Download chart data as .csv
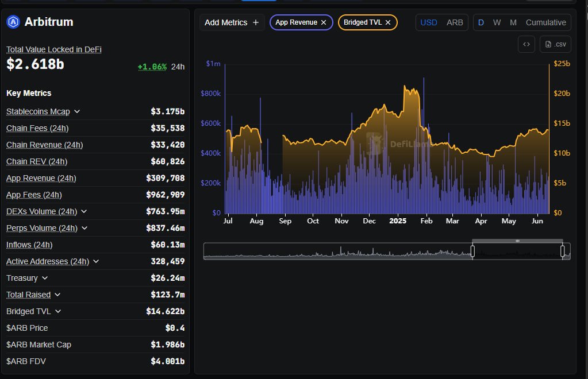The width and height of the screenshot is (588, 379). [555, 44]
